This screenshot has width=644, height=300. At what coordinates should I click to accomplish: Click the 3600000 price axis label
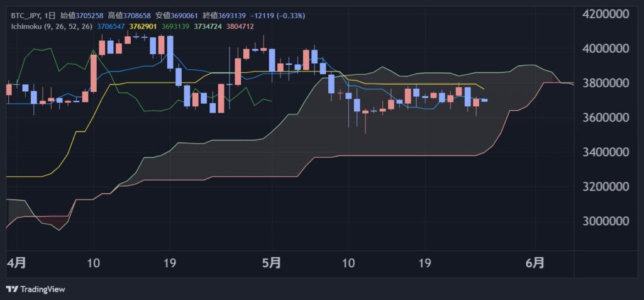[606, 118]
